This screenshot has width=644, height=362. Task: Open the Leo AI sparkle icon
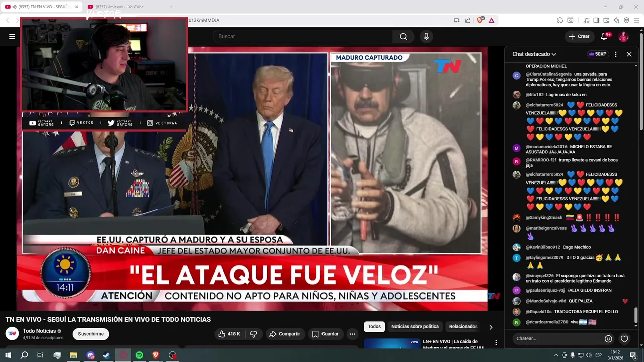pos(616,20)
